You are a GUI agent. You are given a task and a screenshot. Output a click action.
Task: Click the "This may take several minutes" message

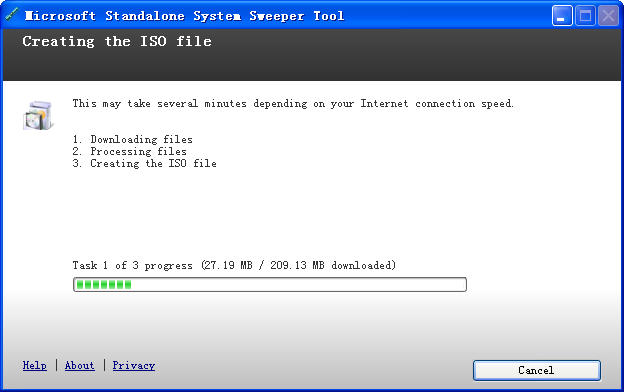(x=293, y=103)
